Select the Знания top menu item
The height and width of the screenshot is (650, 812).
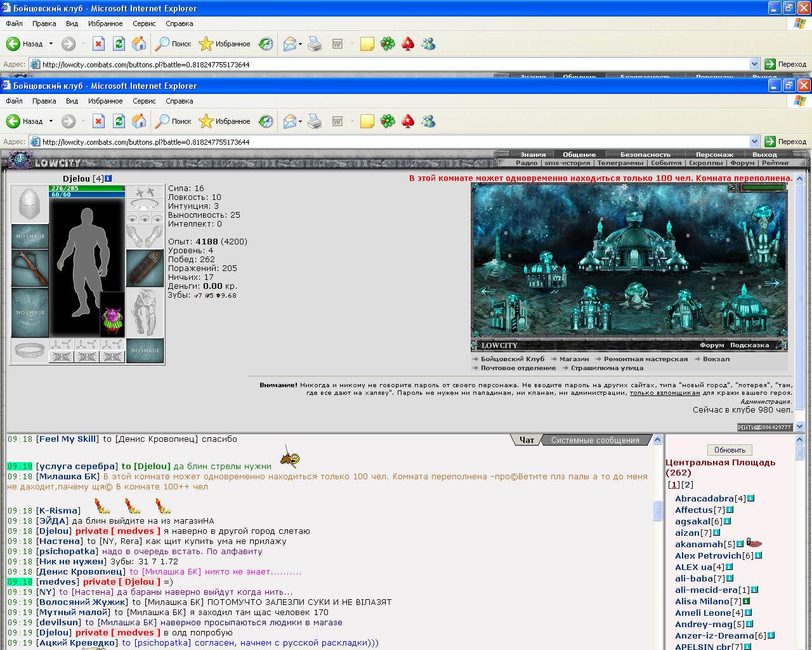pos(533,154)
